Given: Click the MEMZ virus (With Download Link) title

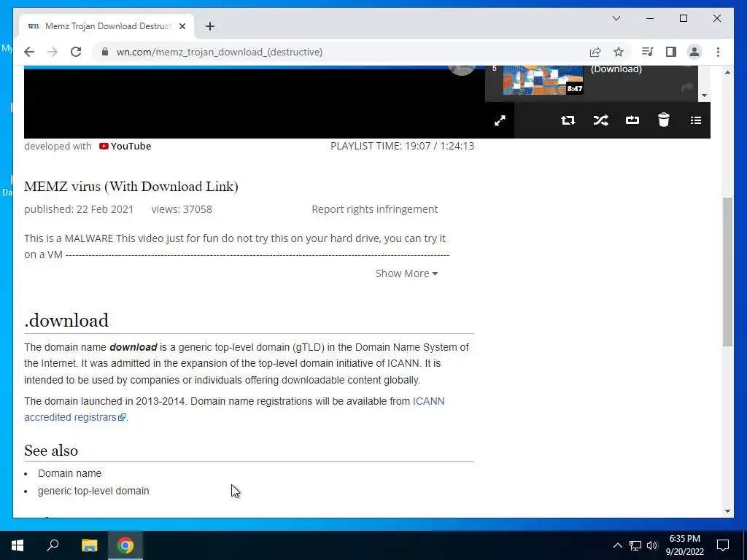Looking at the screenshot, I should click(131, 186).
